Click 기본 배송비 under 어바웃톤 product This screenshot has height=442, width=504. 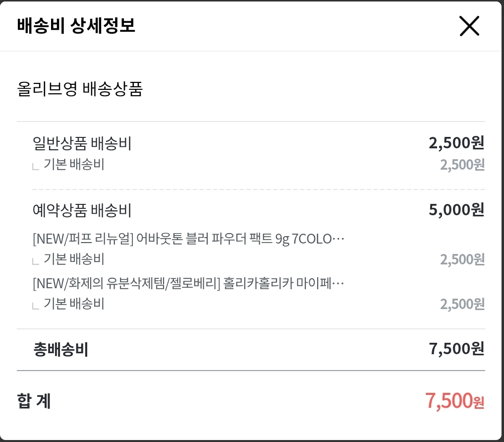(x=74, y=259)
